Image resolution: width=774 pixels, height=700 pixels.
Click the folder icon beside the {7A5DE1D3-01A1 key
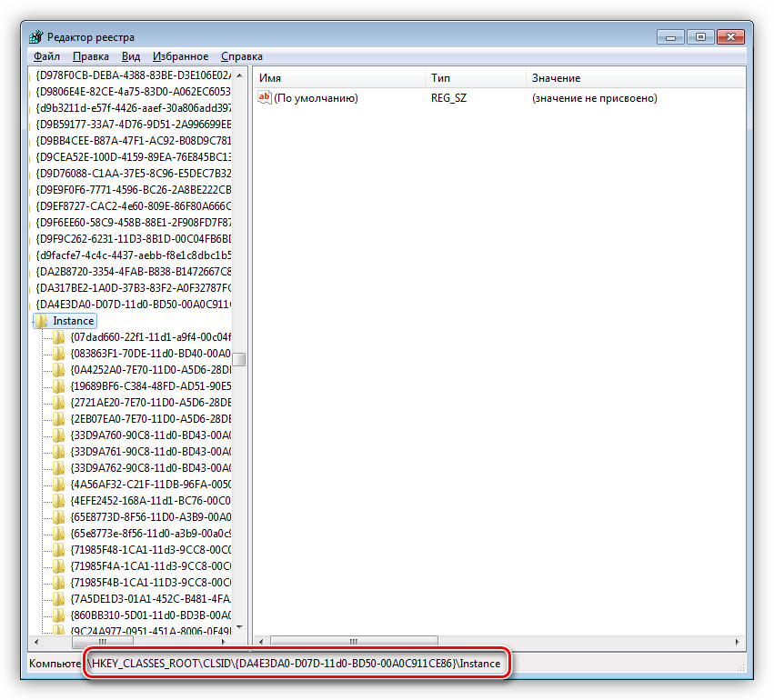59,599
